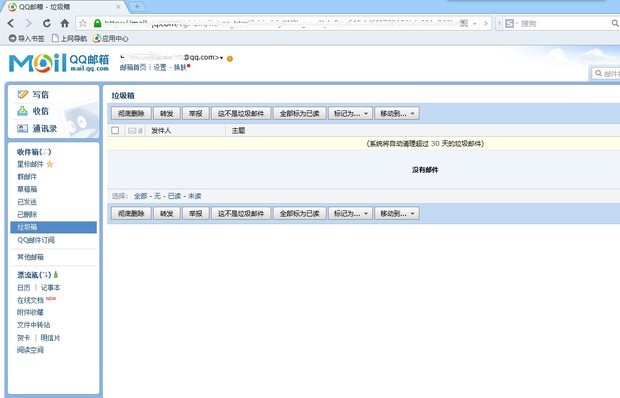Image resolution: width=620 pixels, height=398 pixels.
Task: Open the 记事本 notes link
Action: pos(51,287)
